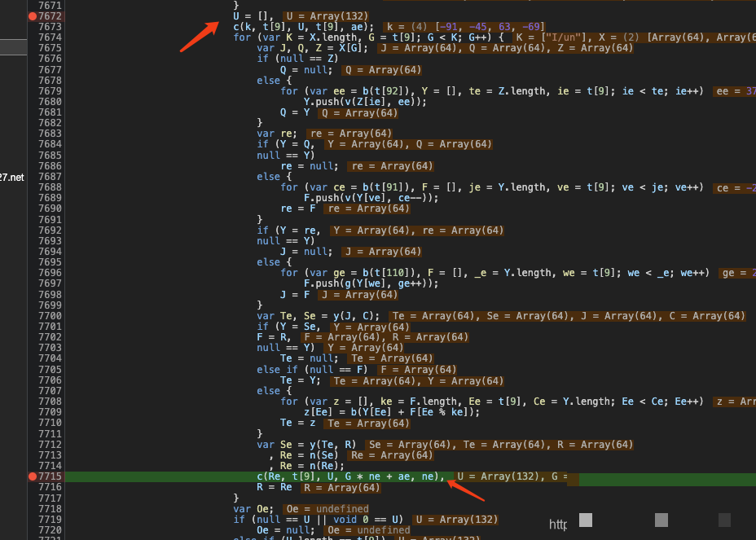Click the inline value 'k = (4) [-91, -45, 63, -69]'
This screenshot has height=540, width=756.
(465, 27)
